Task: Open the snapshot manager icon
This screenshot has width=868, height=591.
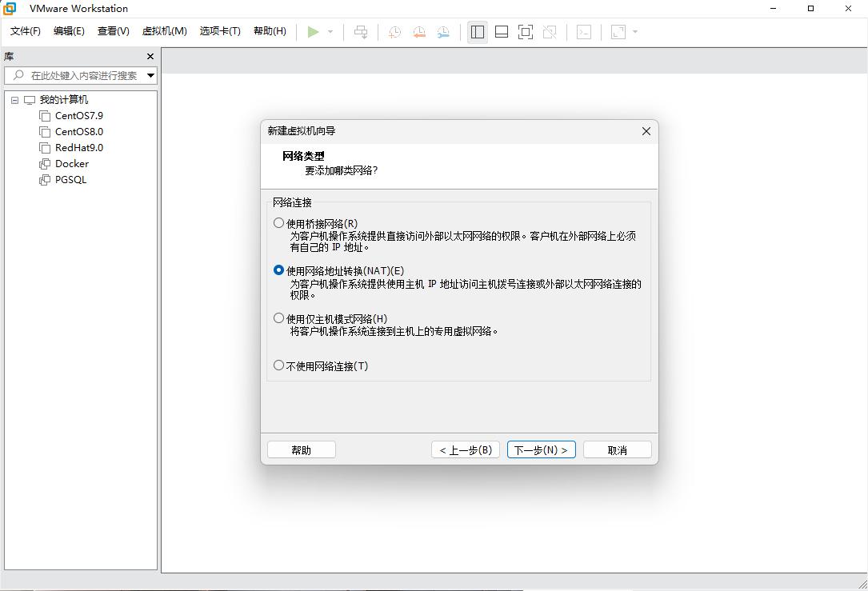Action: [x=443, y=32]
